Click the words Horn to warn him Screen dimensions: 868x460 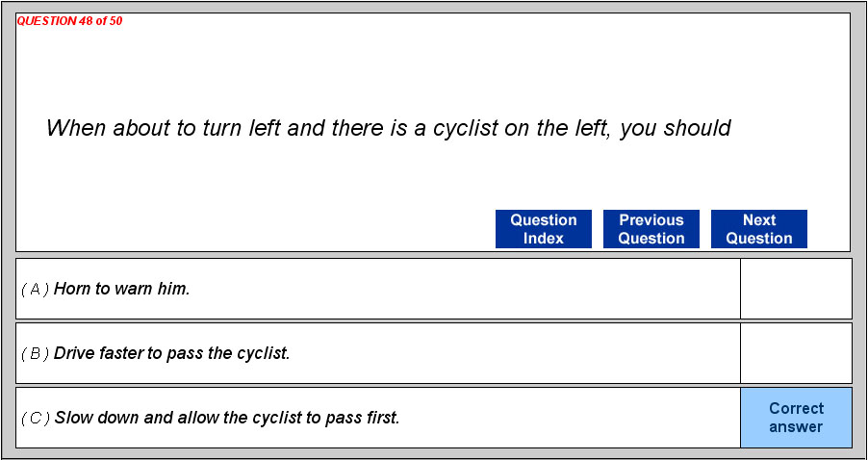(x=122, y=289)
